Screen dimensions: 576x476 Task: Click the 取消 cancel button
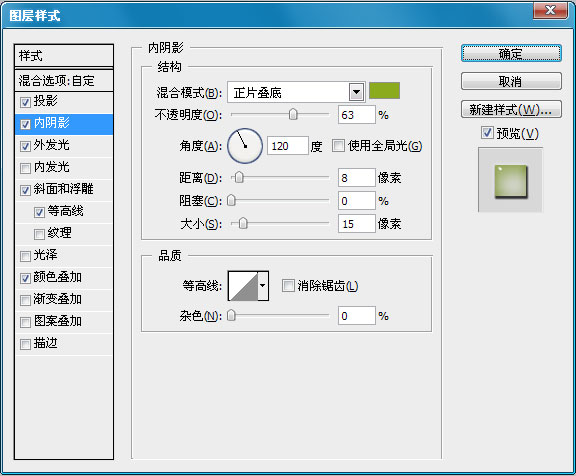(511, 81)
